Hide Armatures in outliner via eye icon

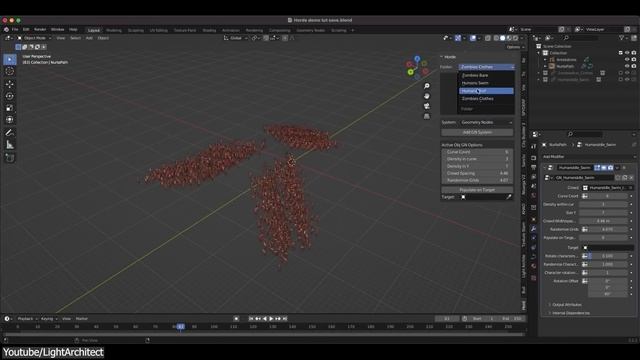[x=627, y=60]
